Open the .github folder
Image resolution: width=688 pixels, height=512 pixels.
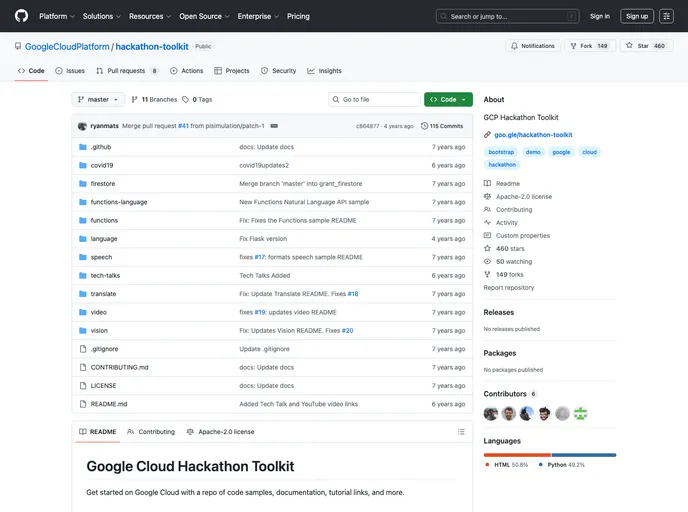tap(101, 147)
